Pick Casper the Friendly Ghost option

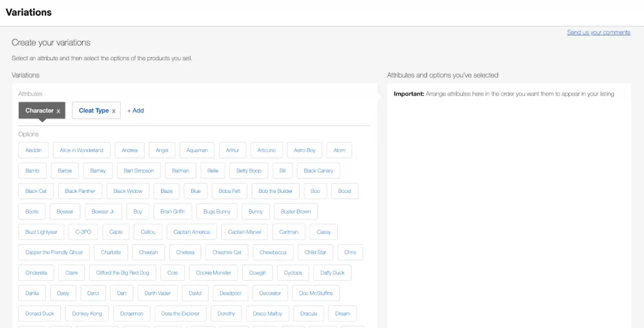[x=54, y=253]
